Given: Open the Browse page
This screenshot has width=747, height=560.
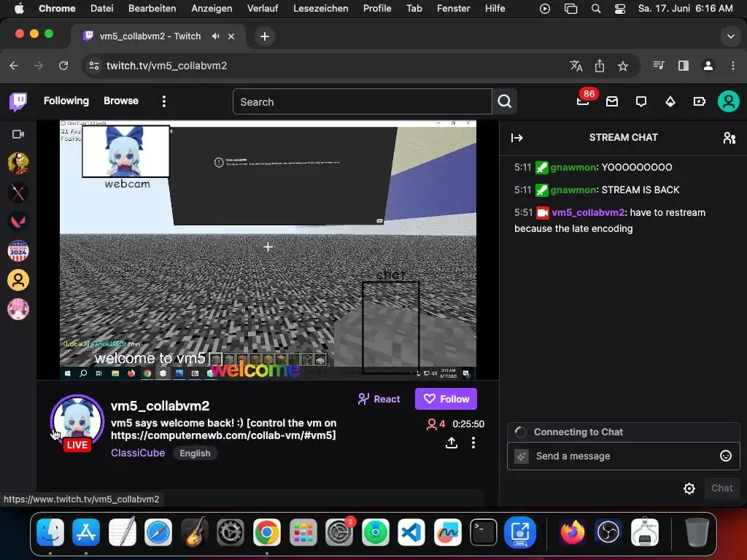Looking at the screenshot, I should pos(121,101).
